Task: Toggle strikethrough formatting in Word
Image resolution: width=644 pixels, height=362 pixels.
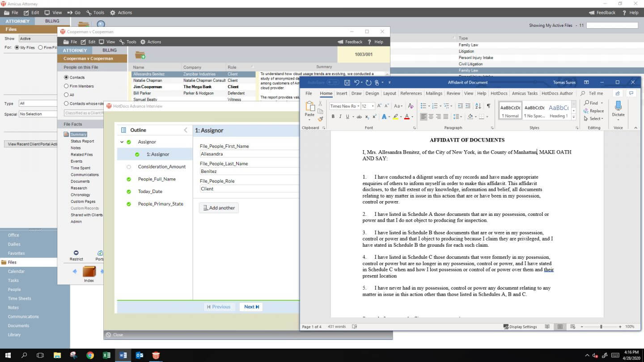Action: (359, 117)
